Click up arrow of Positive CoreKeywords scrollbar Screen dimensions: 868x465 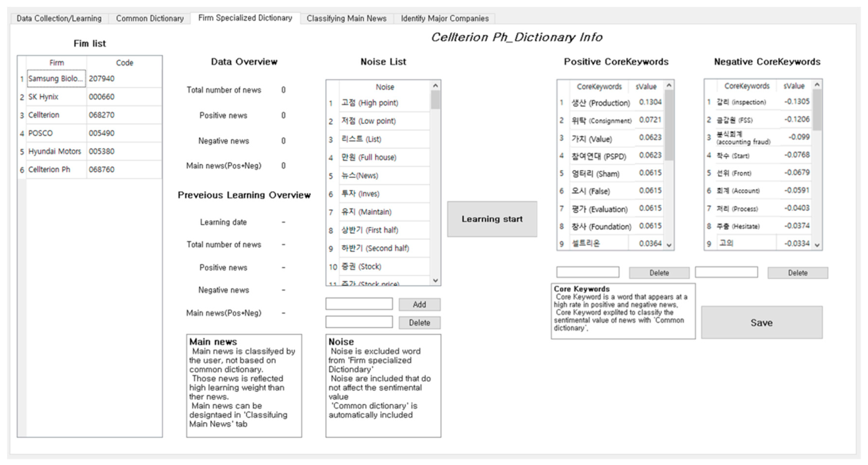669,86
